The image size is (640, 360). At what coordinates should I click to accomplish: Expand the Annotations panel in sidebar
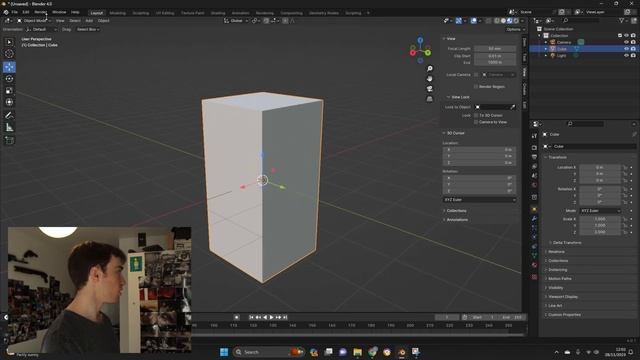[x=456, y=220]
